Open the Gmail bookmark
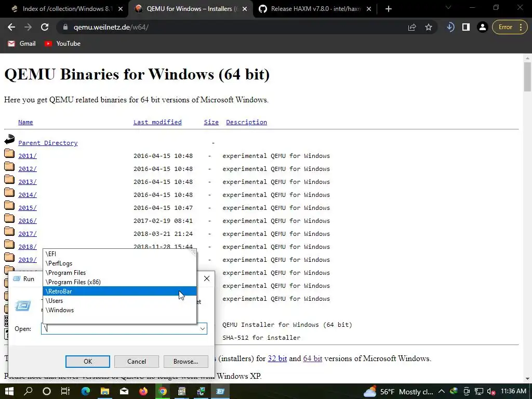The image size is (532, 399). pyautogui.click(x=22, y=44)
